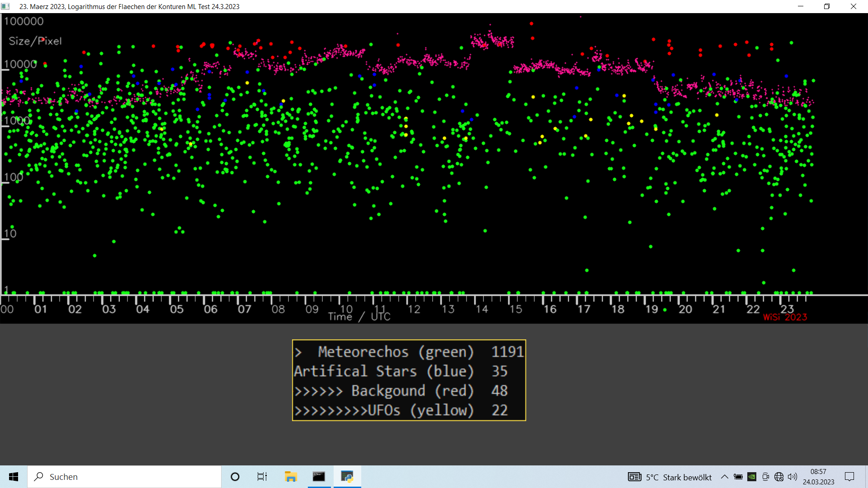Image resolution: width=868 pixels, height=488 pixels.
Task: Switch to the Python app on the taskbar
Action: point(347,477)
